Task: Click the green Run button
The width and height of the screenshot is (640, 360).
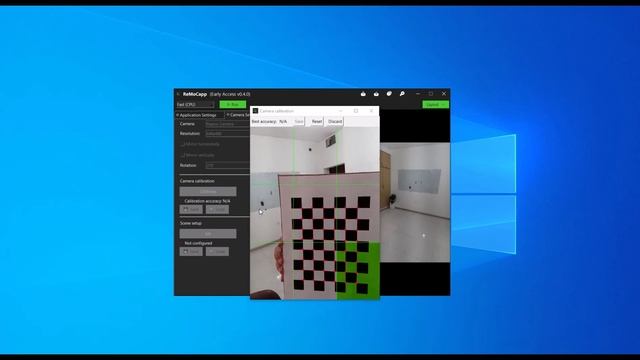Action: pyautogui.click(x=233, y=104)
